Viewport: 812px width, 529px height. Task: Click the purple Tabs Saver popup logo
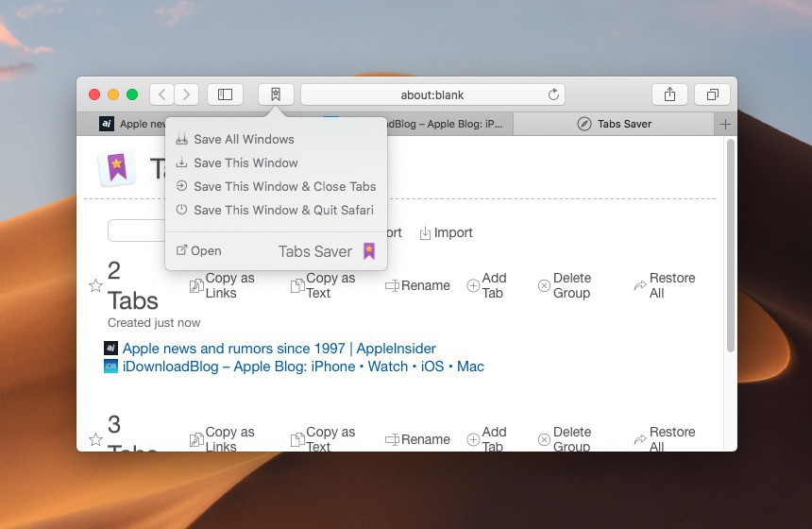click(369, 251)
